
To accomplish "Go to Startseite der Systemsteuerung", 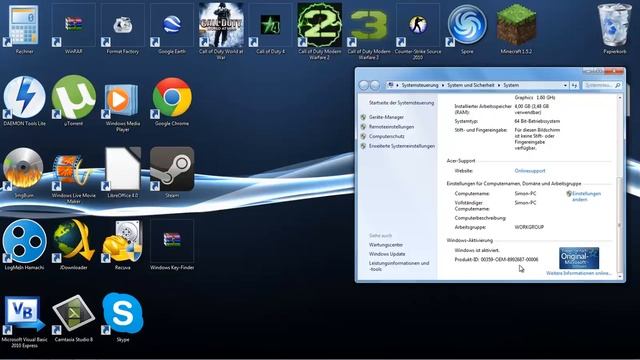I will pos(401,103).
